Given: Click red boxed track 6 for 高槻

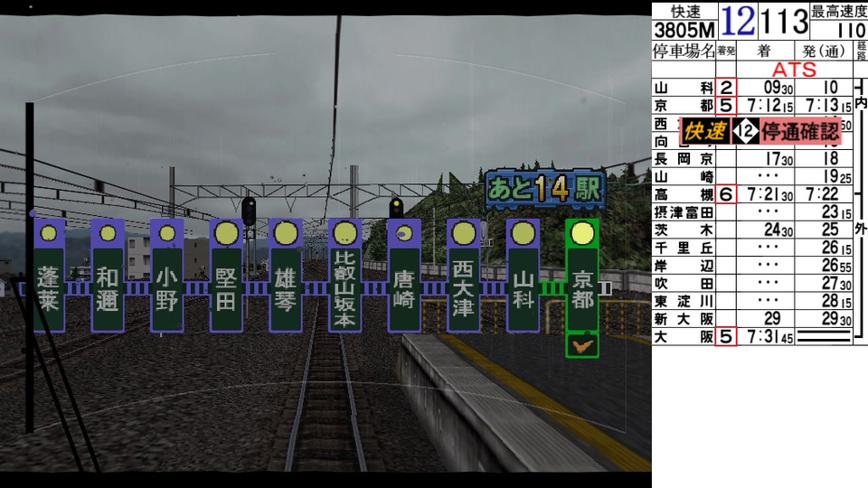Looking at the screenshot, I should 726,194.
